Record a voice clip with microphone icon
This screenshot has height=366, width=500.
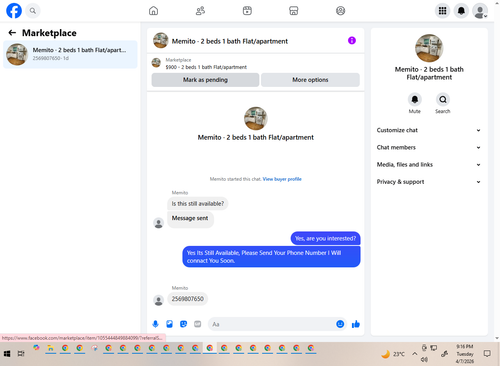155,324
